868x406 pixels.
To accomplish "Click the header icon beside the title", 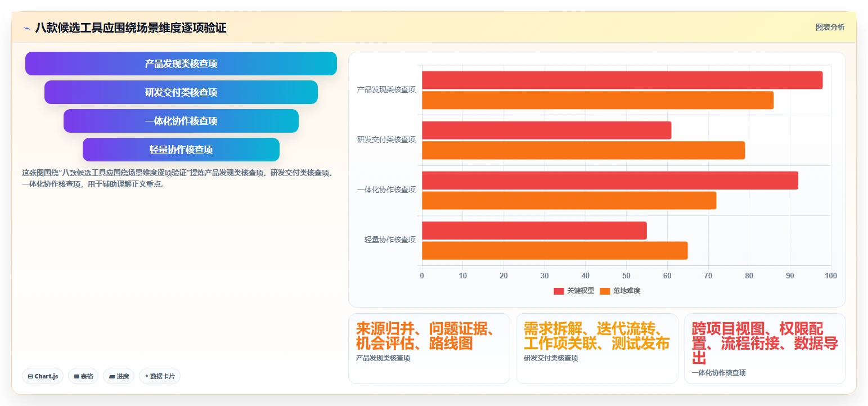I will click(x=26, y=28).
